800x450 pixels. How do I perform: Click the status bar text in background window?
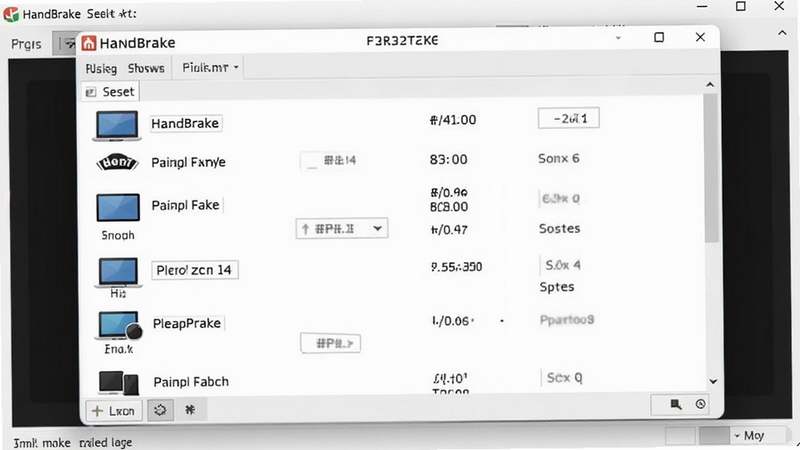[72, 442]
